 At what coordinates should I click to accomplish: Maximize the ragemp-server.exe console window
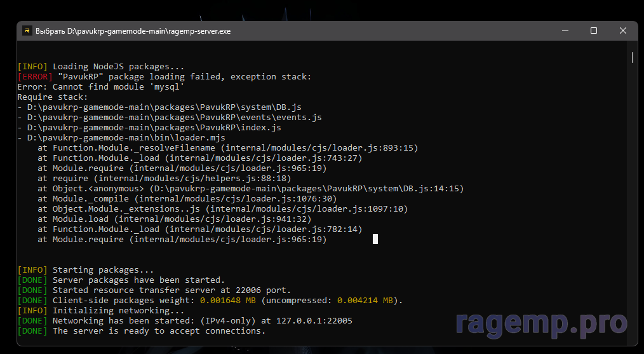(593, 31)
